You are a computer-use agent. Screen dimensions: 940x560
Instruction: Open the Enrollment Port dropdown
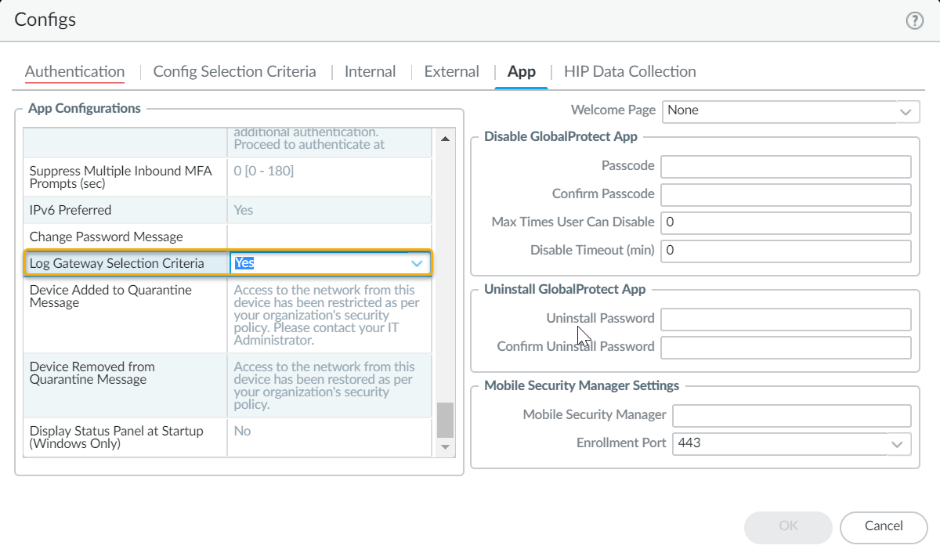click(898, 443)
